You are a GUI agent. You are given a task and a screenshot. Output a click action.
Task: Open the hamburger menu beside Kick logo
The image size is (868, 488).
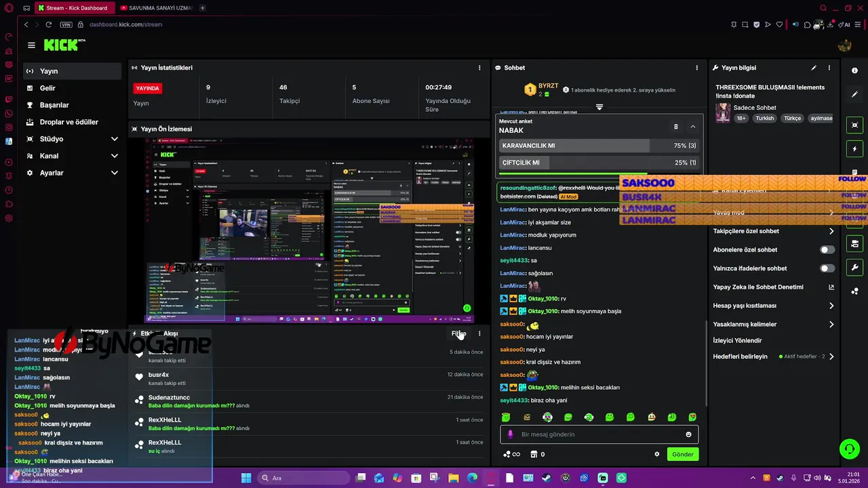31,45
